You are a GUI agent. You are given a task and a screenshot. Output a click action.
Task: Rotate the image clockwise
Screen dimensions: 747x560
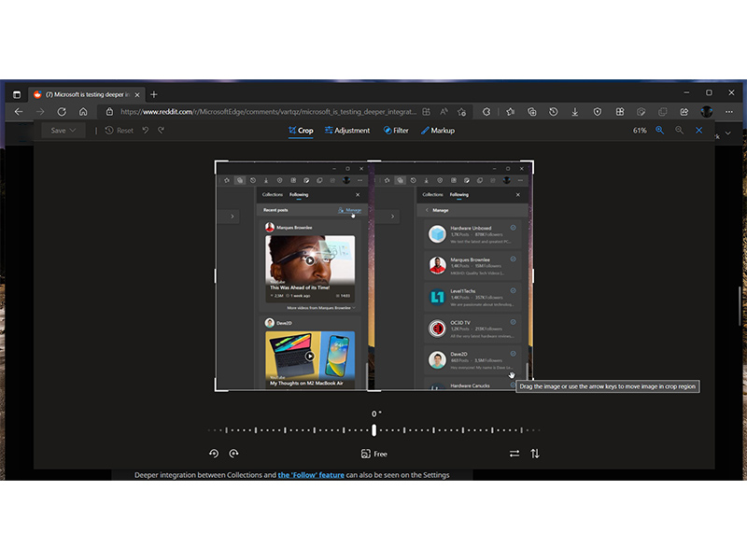[x=233, y=454]
